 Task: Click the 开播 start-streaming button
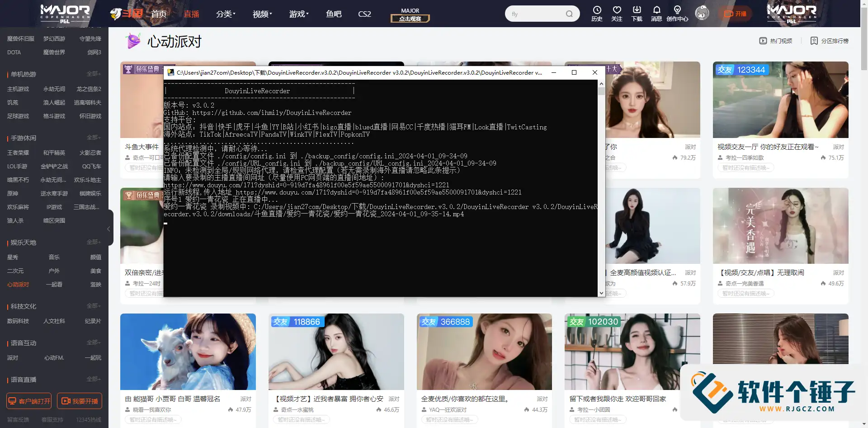[x=736, y=14]
